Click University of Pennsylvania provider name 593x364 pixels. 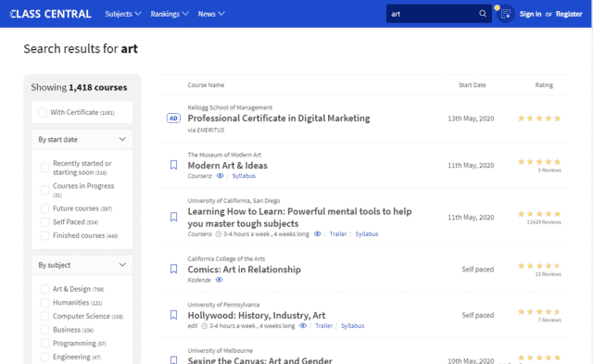[x=223, y=305]
